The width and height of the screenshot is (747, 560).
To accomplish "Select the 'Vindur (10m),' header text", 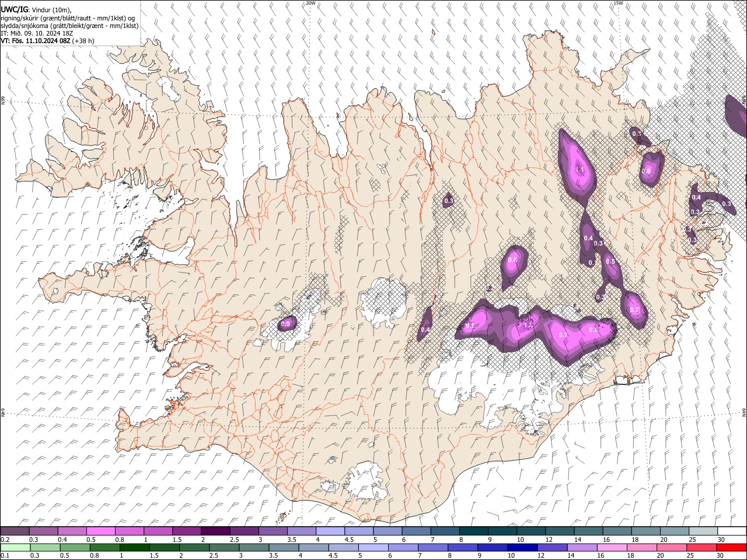I will (x=51, y=10).
